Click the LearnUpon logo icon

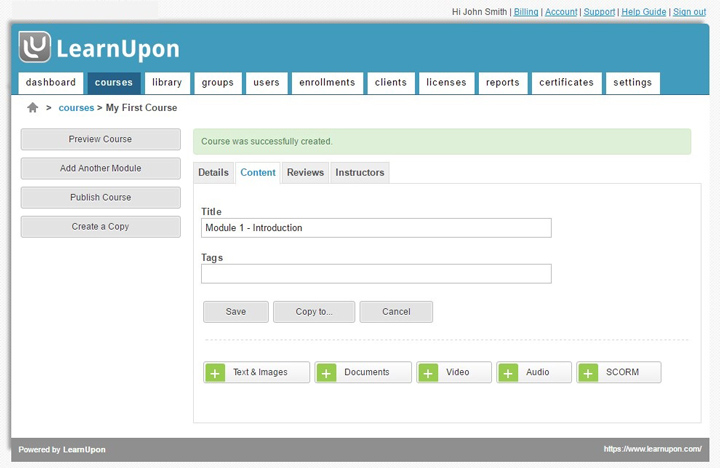coord(34,47)
